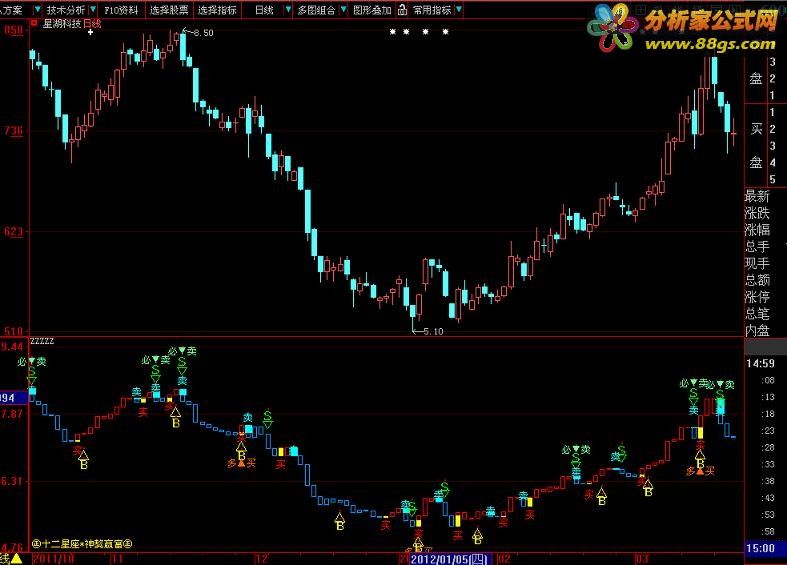Screen dimensions: 787x565
Task: Click the 623 price axis label
Action: [x=14, y=232]
